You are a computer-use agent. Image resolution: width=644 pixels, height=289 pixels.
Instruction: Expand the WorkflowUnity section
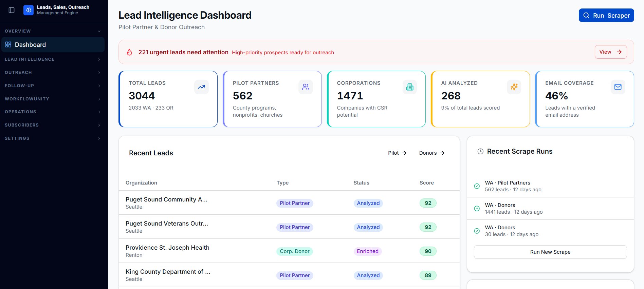[x=53, y=99]
